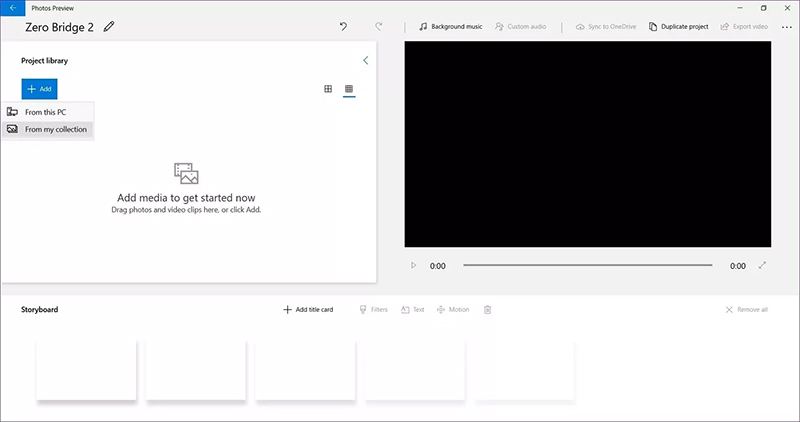Choose From this PC menu option
The width and height of the screenshot is (800, 422).
[x=46, y=112]
